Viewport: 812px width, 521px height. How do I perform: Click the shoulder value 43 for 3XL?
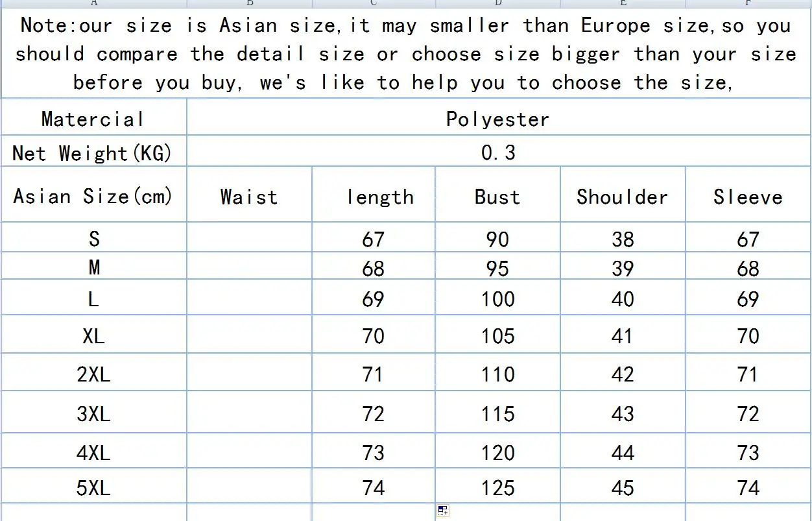[x=622, y=414]
